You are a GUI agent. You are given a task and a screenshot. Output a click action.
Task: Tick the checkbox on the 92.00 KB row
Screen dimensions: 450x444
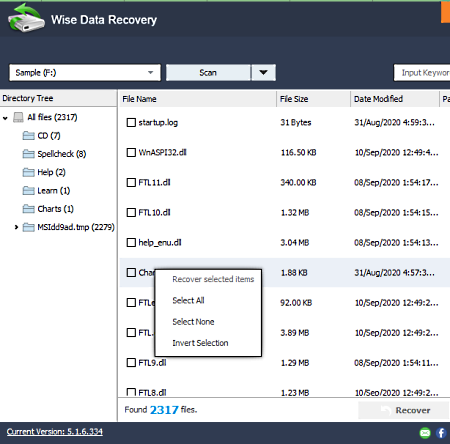tap(131, 302)
